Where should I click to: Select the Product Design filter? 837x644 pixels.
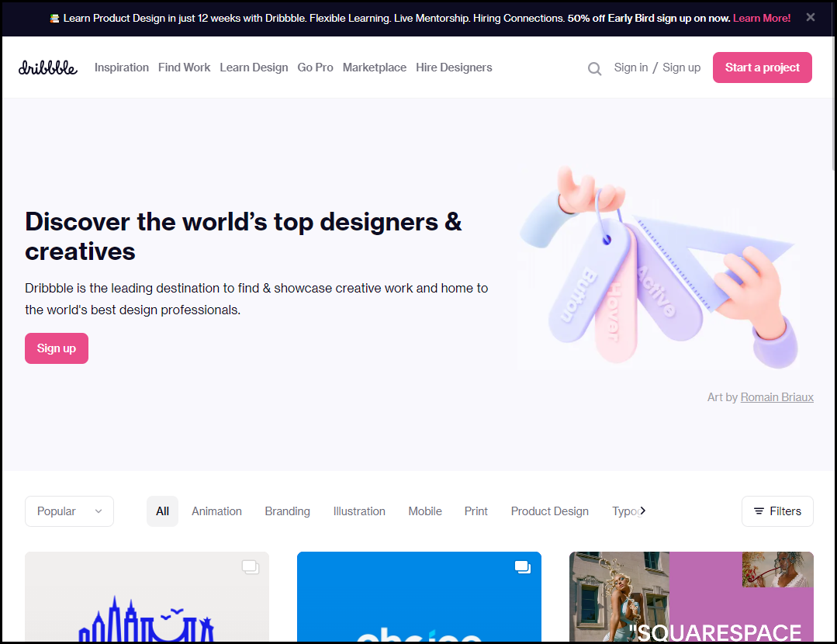point(549,511)
